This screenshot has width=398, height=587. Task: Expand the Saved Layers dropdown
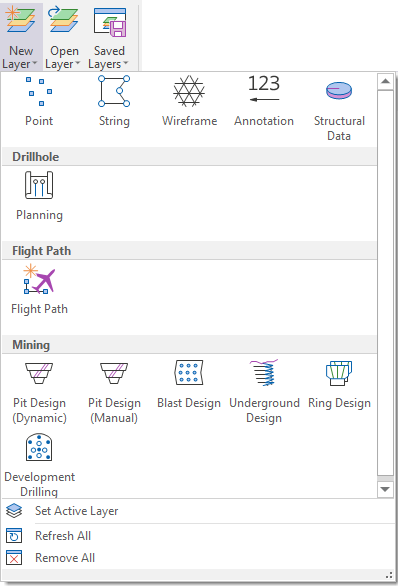pyautogui.click(x=109, y=37)
